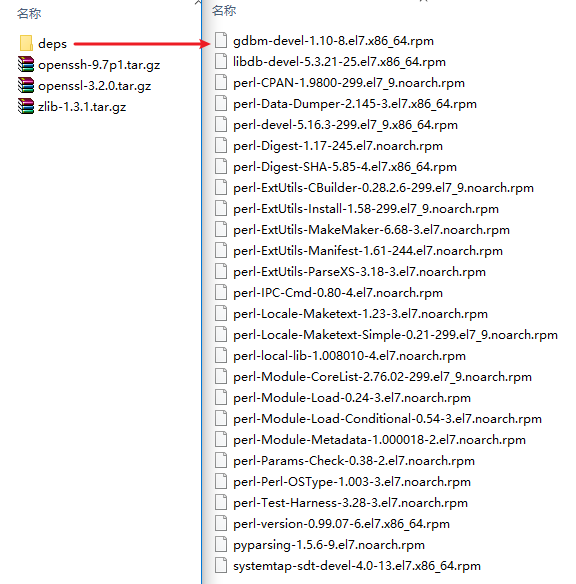Click the perl-ExtUtils-Install rpm file icon
The image size is (576, 584).
tap(221, 208)
